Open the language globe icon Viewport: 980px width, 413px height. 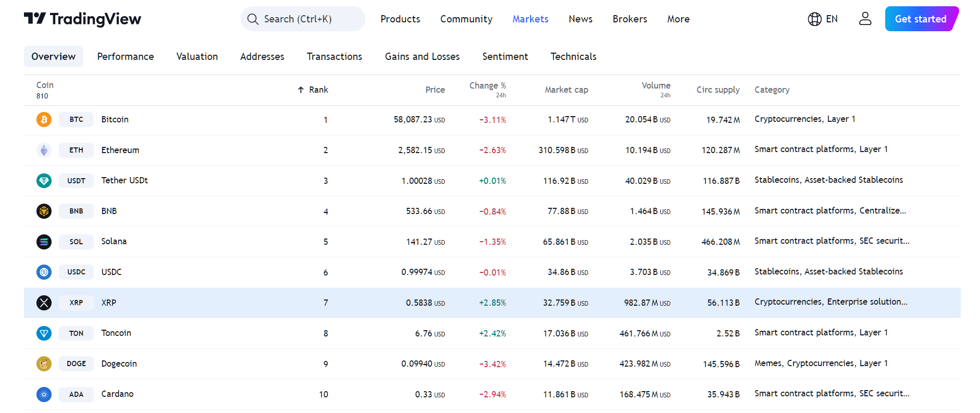(814, 19)
